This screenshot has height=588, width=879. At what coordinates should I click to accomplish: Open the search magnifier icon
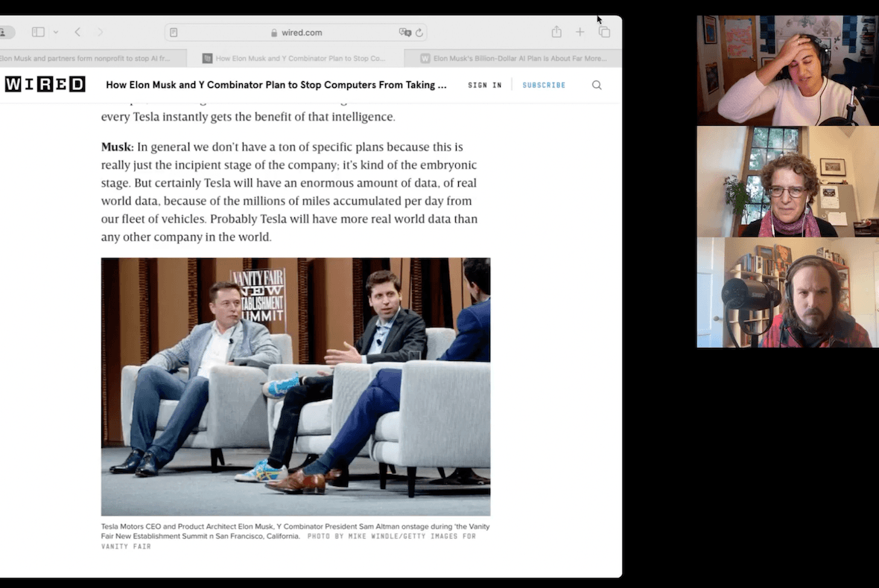597,85
